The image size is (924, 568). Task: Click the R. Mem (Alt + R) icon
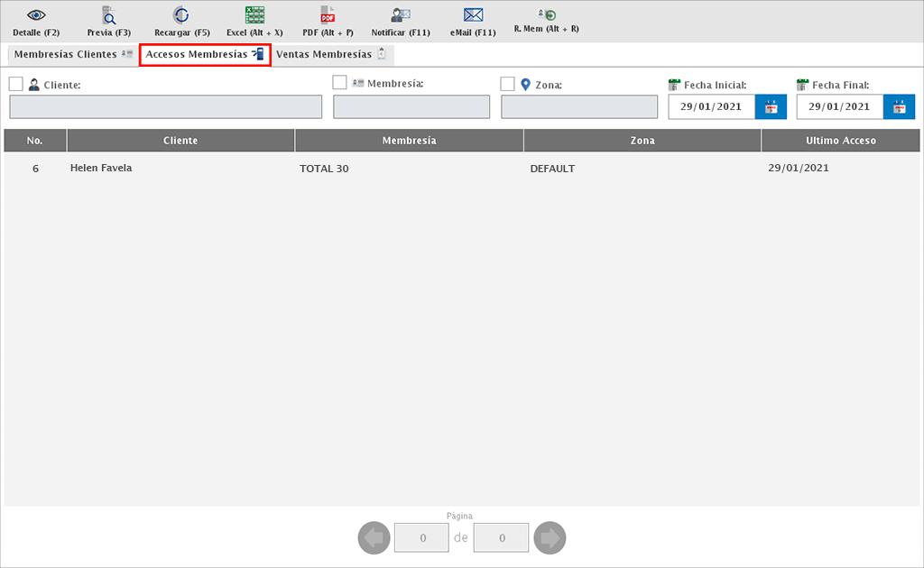[546, 15]
